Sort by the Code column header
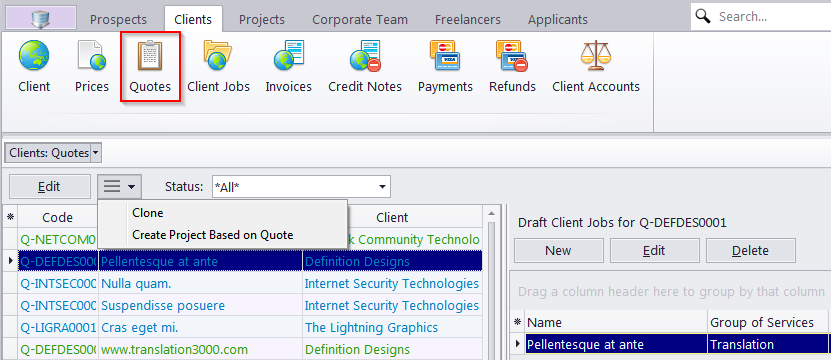831x360 pixels. (x=57, y=217)
